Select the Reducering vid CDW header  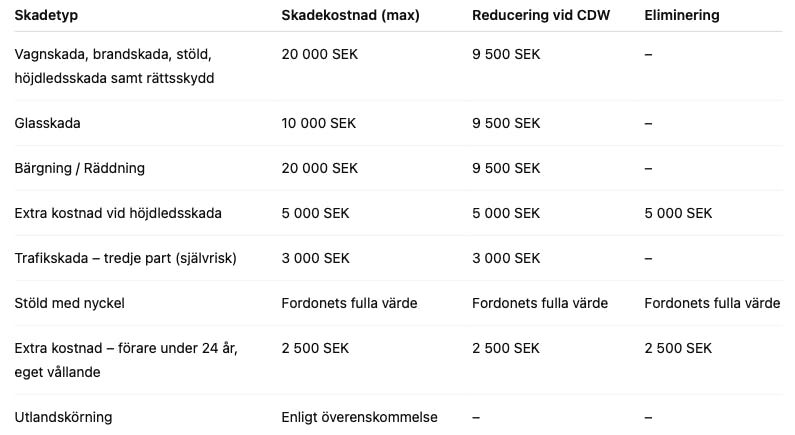click(x=541, y=16)
